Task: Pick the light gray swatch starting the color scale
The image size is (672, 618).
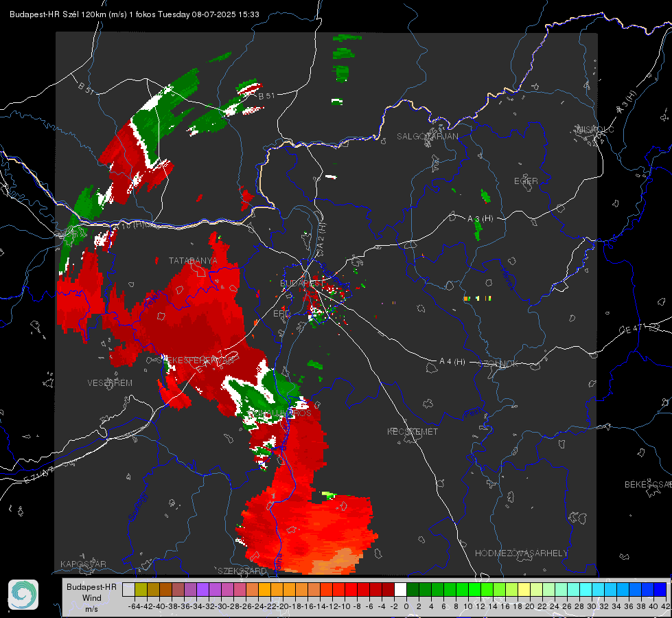Action: tap(128, 589)
